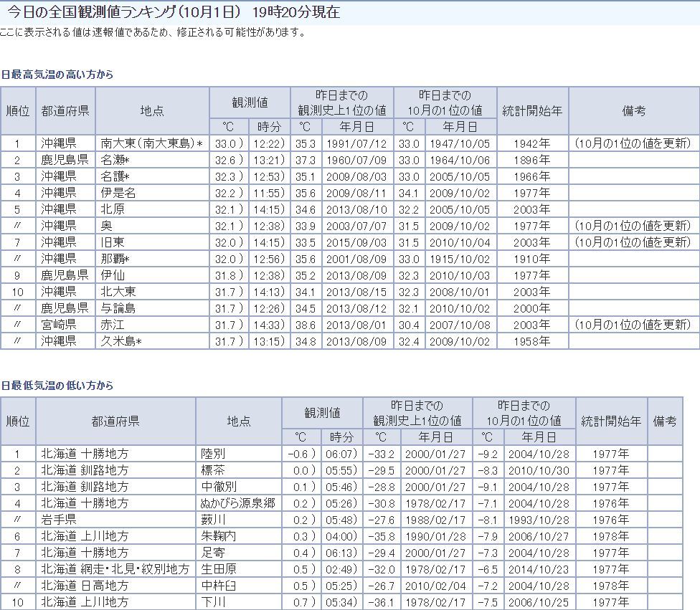Click the 日最低気温の低い方から section heading

point(57,386)
